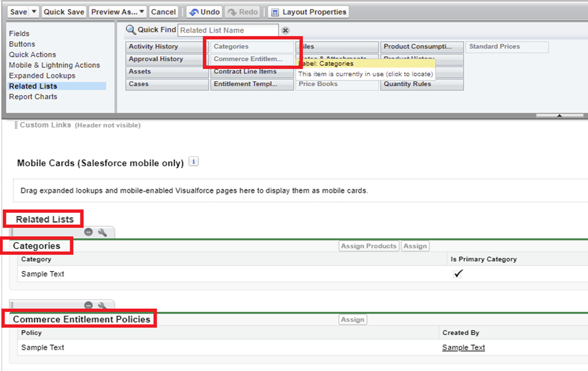Remove the Categories related list with minus icon
The width and height of the screenshot is (588, 371).
[x=88, y=232]
